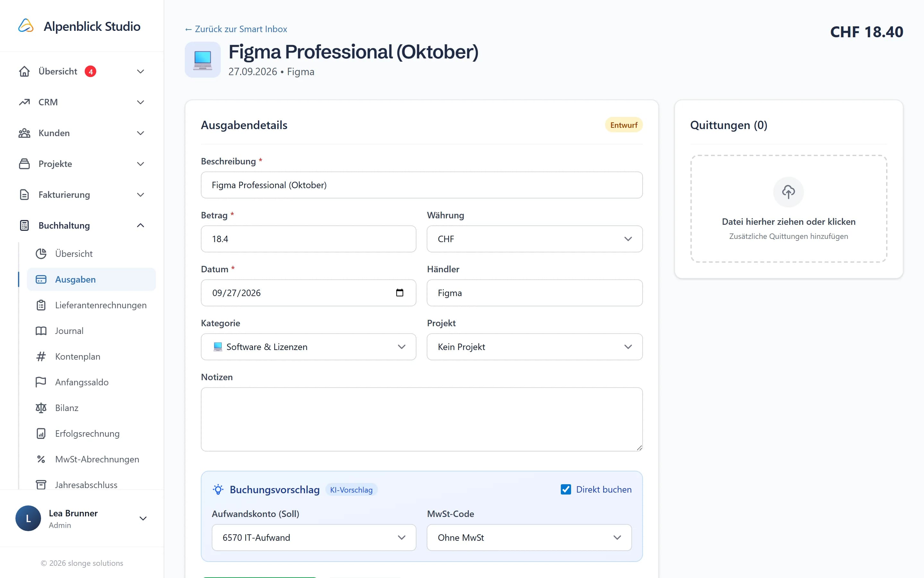Open the Aufwandskonto 6570 IT-Aufwand dropdown
The height and width of the screenshot is (578, 924).
click(x=314, y=538)
